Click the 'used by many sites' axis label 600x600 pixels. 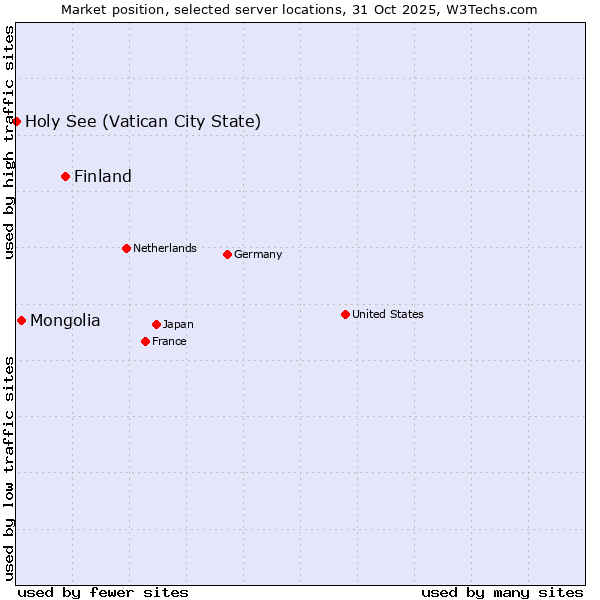pos(502,592)
